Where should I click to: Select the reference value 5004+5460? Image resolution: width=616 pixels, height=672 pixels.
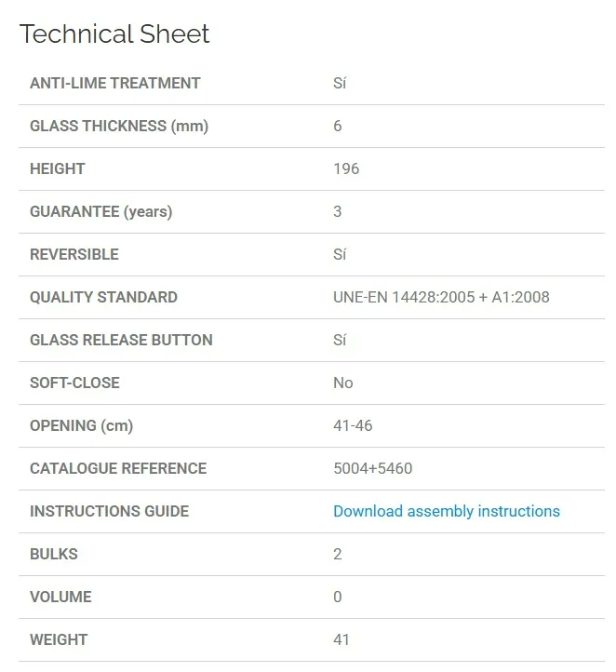(373, 468)
